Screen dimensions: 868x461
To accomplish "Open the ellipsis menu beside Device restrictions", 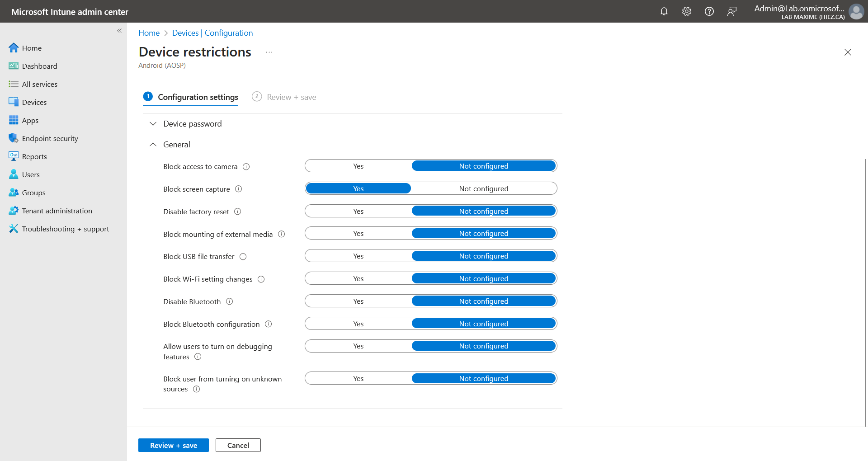I will tap(269, 52).
